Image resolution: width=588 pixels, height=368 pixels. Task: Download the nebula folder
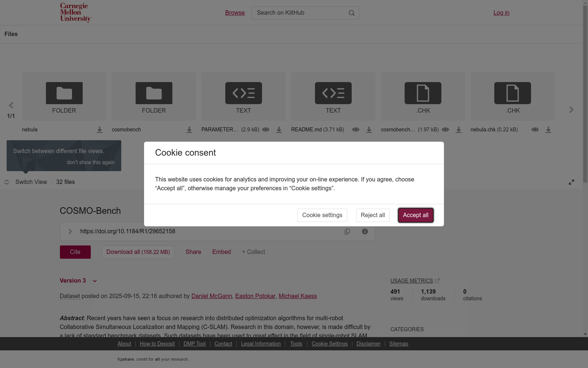pos(100,130)
